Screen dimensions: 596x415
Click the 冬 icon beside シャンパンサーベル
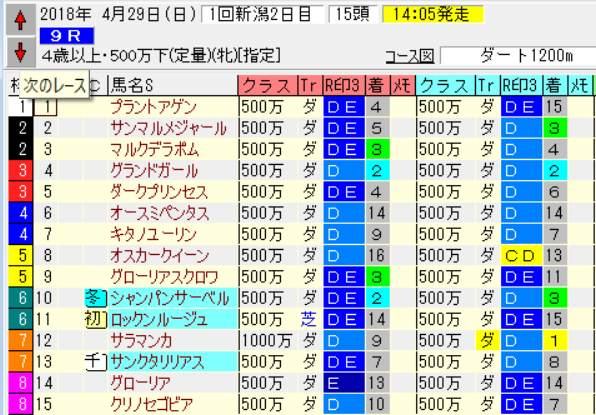click(x=95, y=298)
